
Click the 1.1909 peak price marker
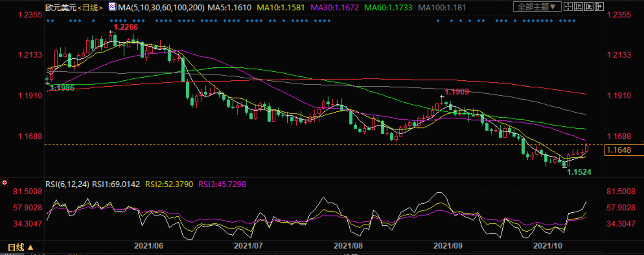[x=457, y=92]
